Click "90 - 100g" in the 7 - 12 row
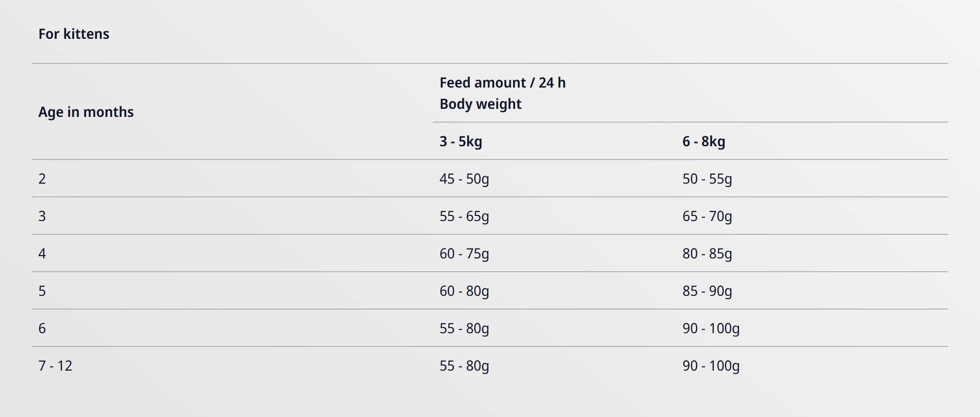The height and width of the screenshot is (417, 980). 710,366
